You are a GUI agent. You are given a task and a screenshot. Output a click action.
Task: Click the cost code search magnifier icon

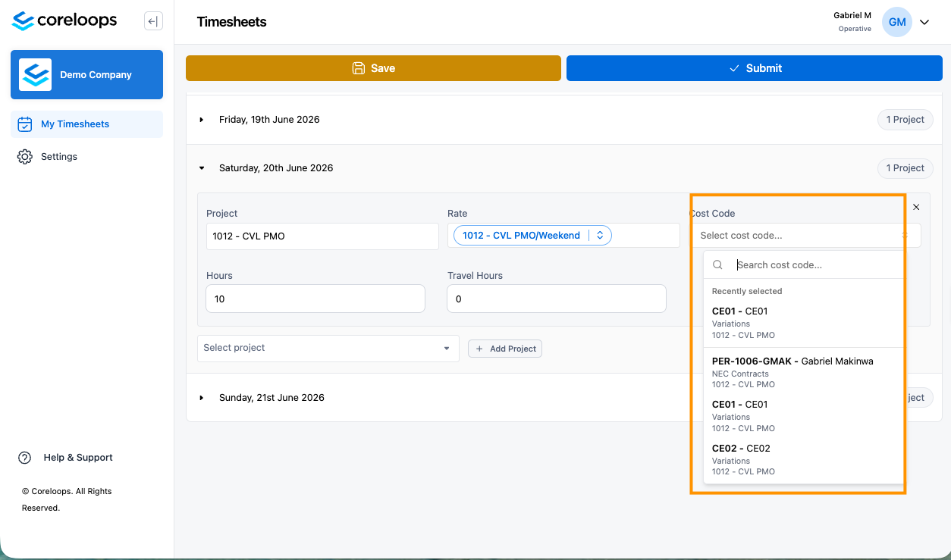point(718,265)
